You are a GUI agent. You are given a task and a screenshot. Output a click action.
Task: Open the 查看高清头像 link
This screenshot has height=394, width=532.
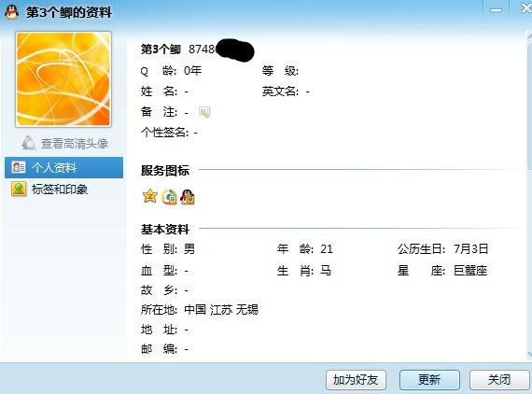pos(75,144)
